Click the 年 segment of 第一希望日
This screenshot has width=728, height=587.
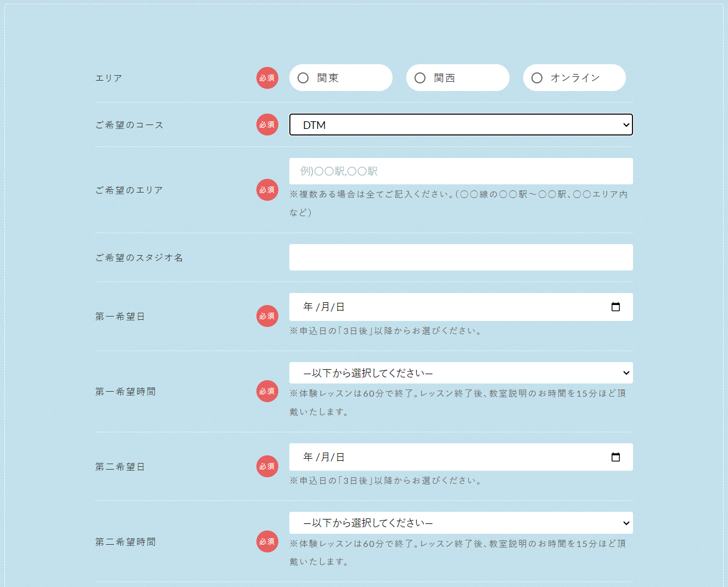pos(306,307)
